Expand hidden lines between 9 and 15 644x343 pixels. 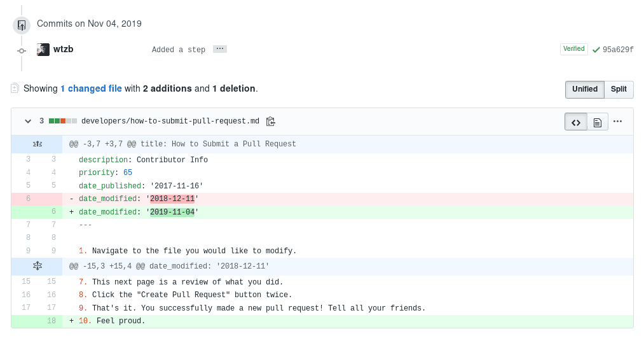(37, 266)
